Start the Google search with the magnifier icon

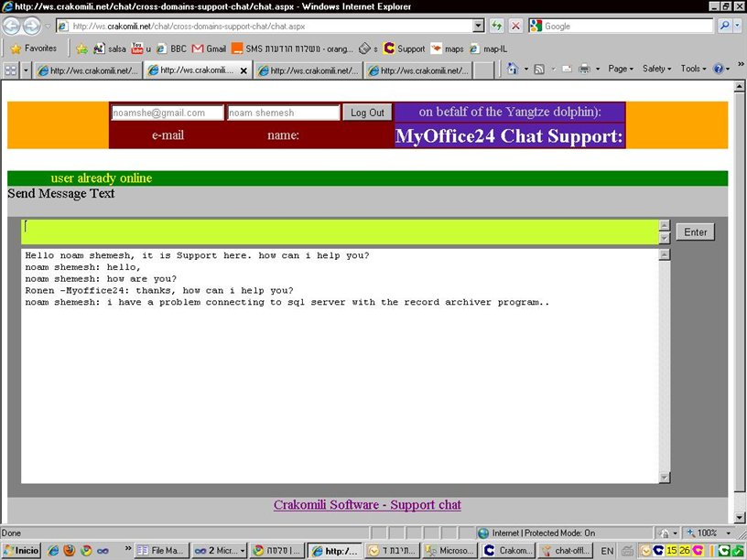point(725,26)
